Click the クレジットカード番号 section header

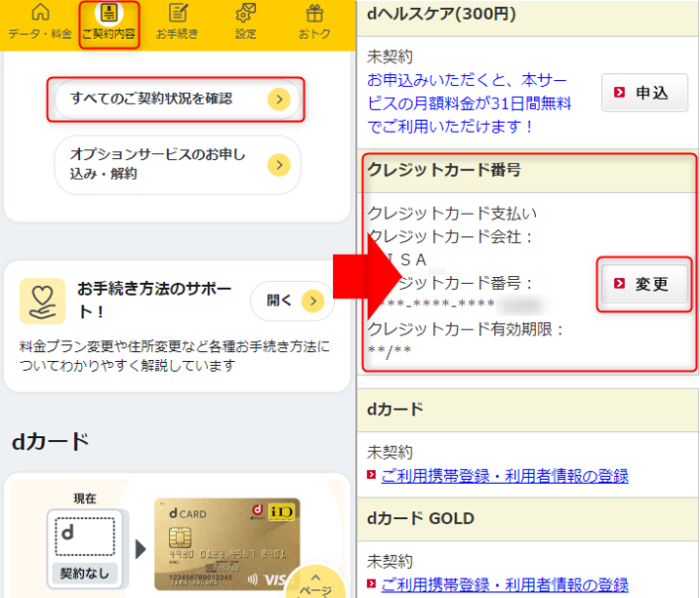tap(528, 171)
